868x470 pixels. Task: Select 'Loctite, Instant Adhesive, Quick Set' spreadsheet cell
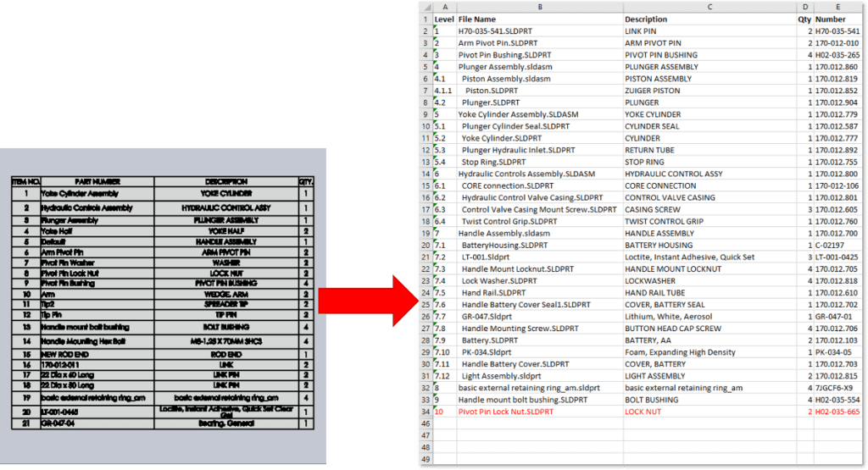pos(709,257)
